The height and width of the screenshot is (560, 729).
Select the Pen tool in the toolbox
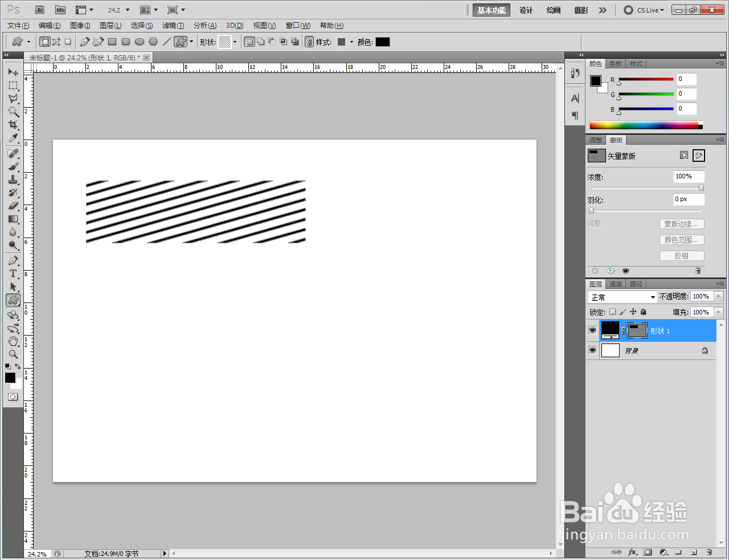(13, 260)
